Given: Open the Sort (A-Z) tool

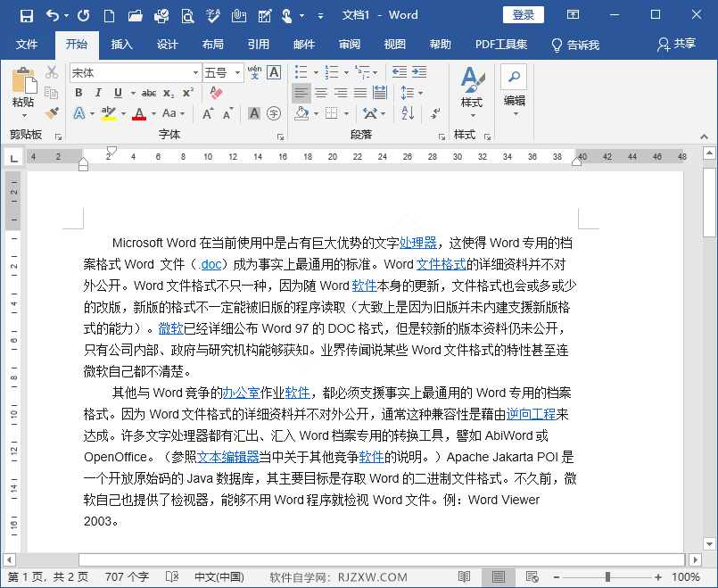Looking at the screenshot, I should (406, 112).
